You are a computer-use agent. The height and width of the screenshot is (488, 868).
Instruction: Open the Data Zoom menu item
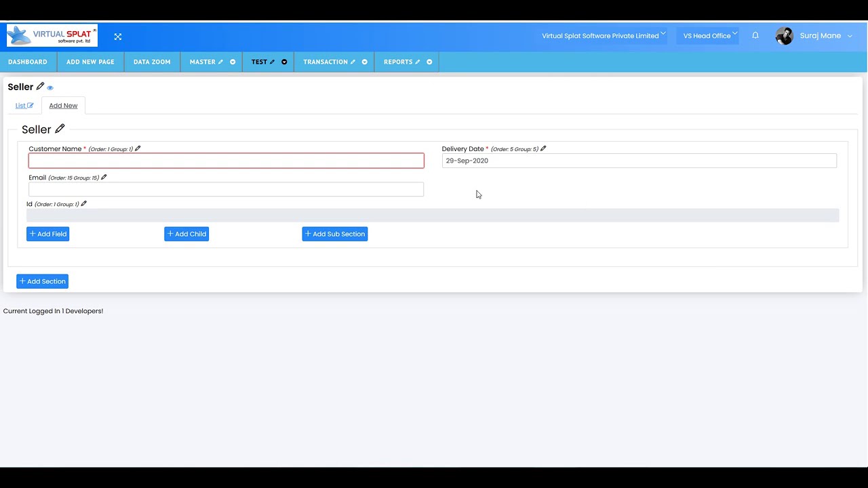point(152,62)
